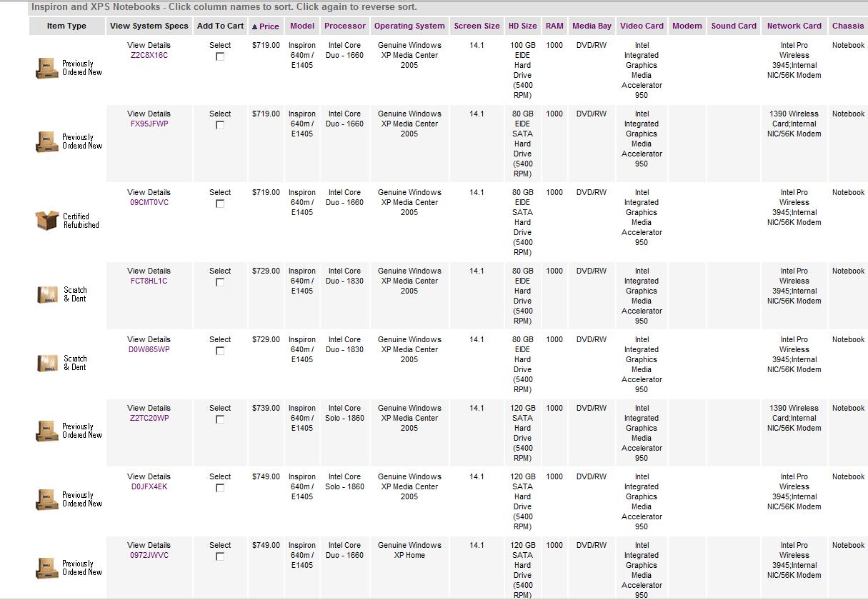Click the Item Type column header
The width and height of the screenshot is (868, 600).
click(66, 26)
